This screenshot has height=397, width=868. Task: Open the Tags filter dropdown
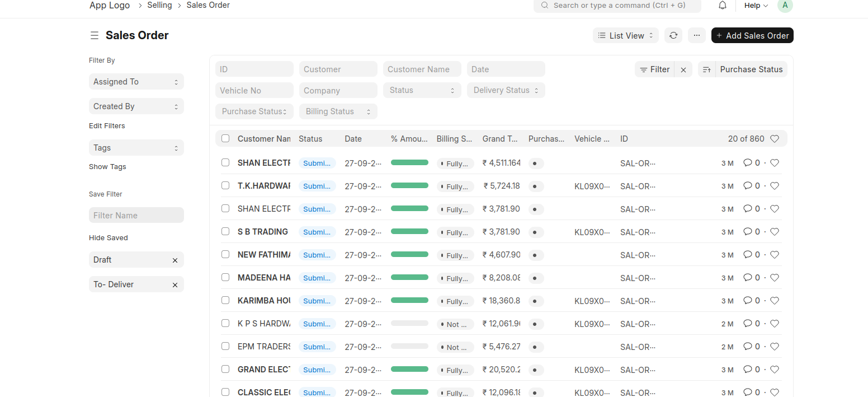136,148
